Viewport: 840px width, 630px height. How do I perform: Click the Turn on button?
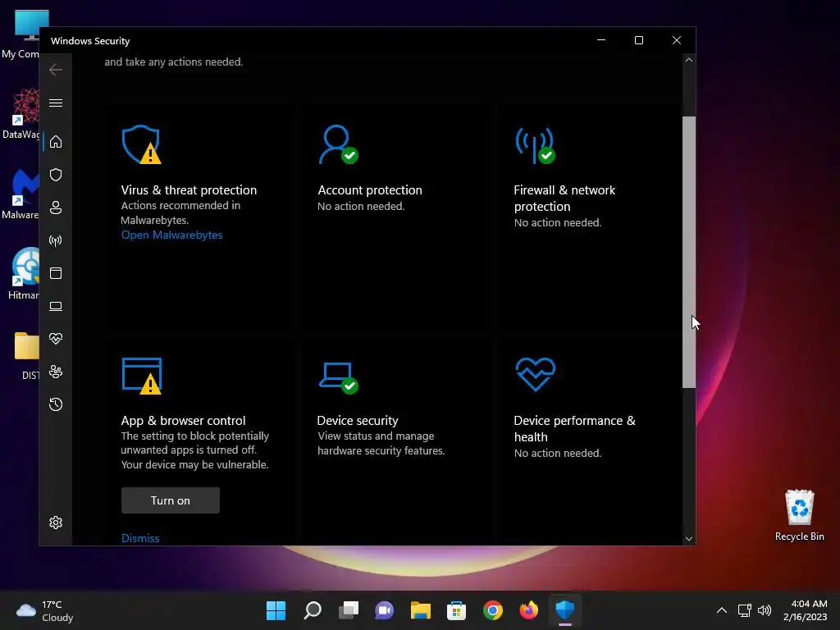coord(171,500)
